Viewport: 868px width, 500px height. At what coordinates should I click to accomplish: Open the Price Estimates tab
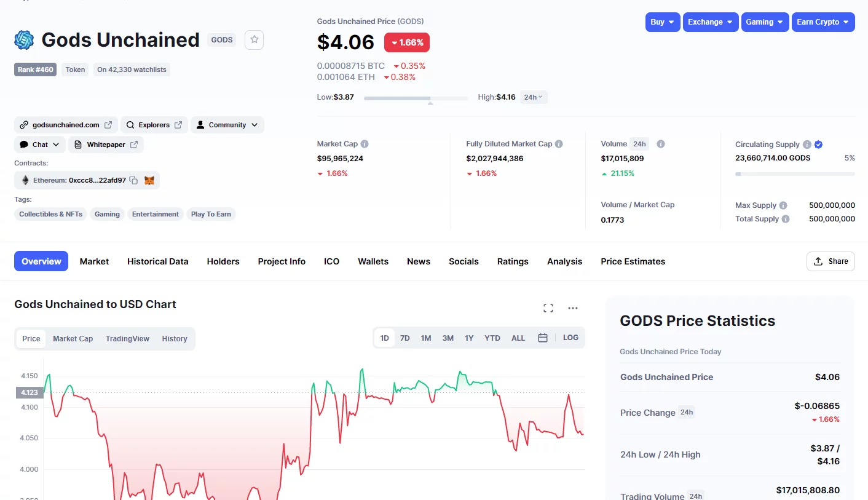(x=633, y=261)
